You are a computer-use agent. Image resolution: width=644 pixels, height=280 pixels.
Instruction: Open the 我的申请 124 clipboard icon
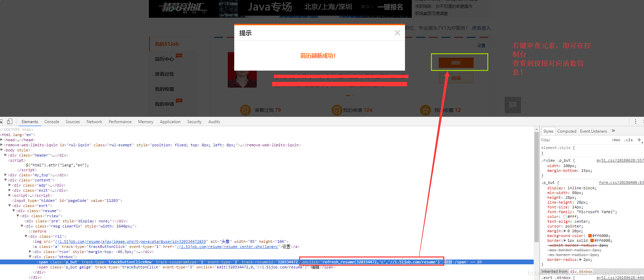(x=337, y=110)
